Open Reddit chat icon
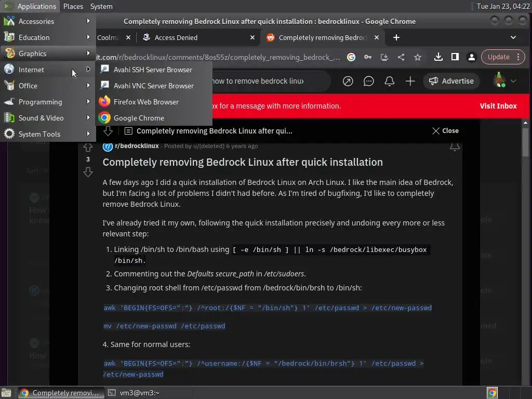Viewport: 532px width, 399px height. pyautogui.click(x=368, y=81)
